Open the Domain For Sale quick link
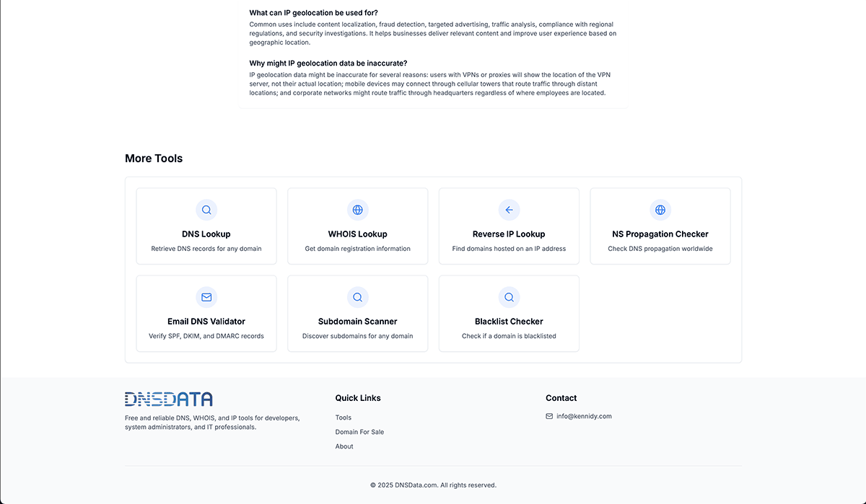 tap(359, 432)
